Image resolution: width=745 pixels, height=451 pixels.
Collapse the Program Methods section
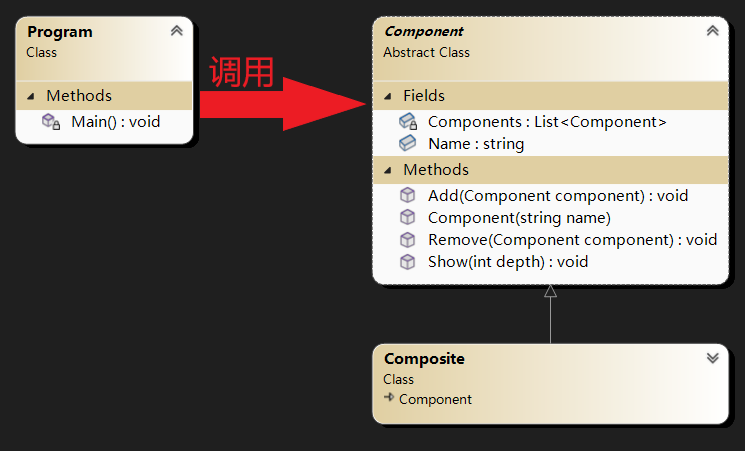click(29, 96)
